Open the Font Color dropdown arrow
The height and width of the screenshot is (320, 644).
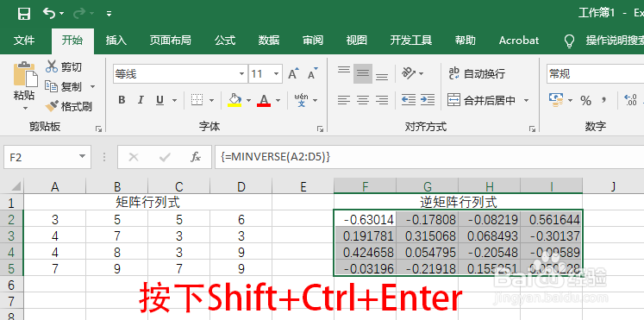[278, 100]
